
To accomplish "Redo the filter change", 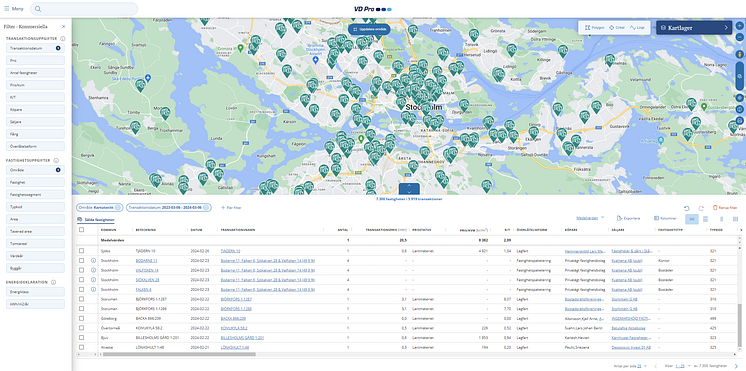I will point(701,208).
